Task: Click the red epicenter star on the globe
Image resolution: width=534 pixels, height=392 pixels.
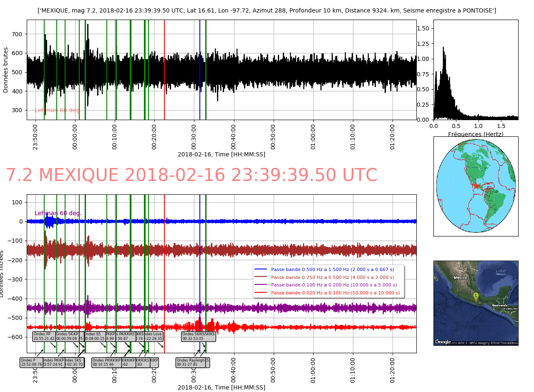Action: (476, 186)
